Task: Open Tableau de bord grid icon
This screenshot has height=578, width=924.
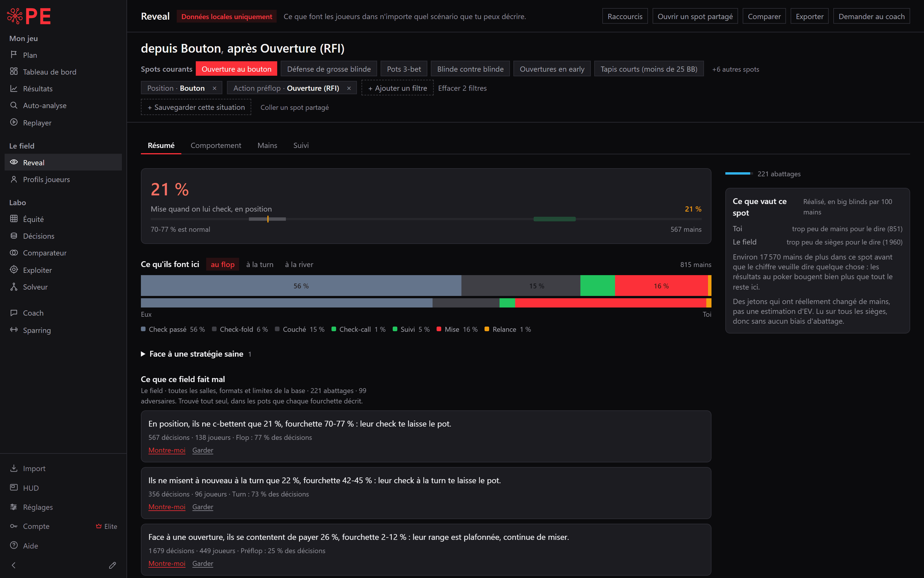Action: (x=14, y=71)
